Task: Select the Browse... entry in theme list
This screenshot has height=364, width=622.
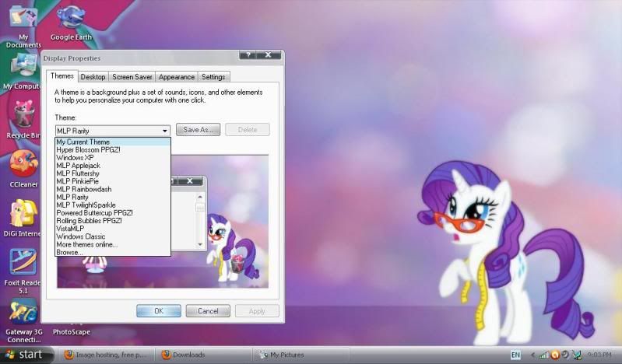Action: pyautogui.click(x=113, y=252)
